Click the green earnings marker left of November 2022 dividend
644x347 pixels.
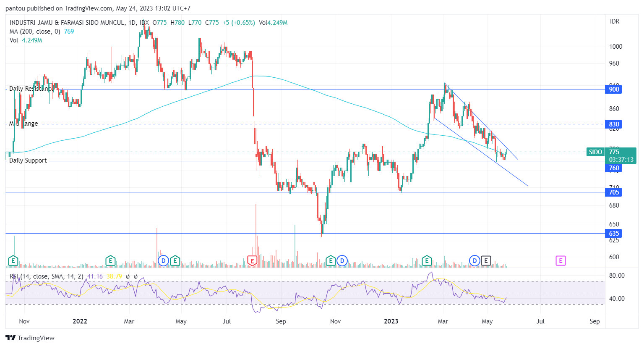click(x=331, y=261)
